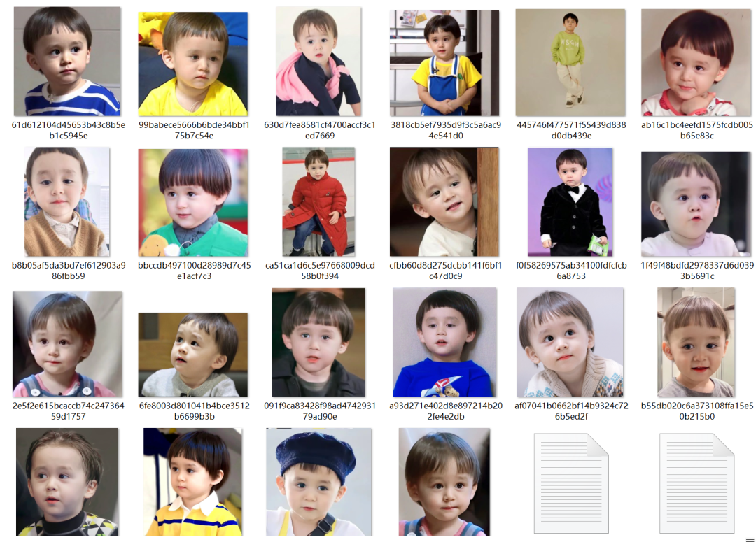Click file name ca51ca1d6c5e97668009dcd58b0f394
The width and height of the screenshot is (756, 542).
(320, 271)
